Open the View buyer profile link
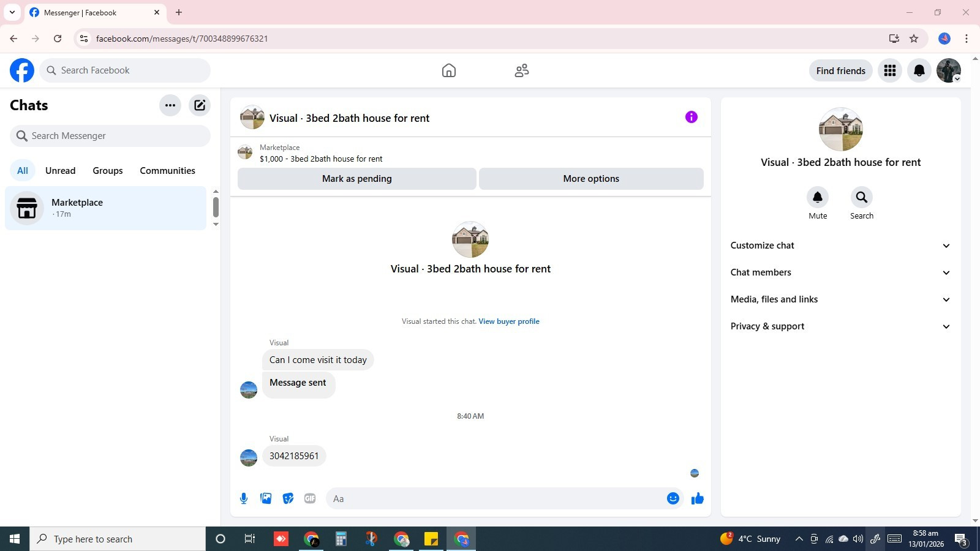The height and width of the screenshot is (551, 980). point(509,321)
